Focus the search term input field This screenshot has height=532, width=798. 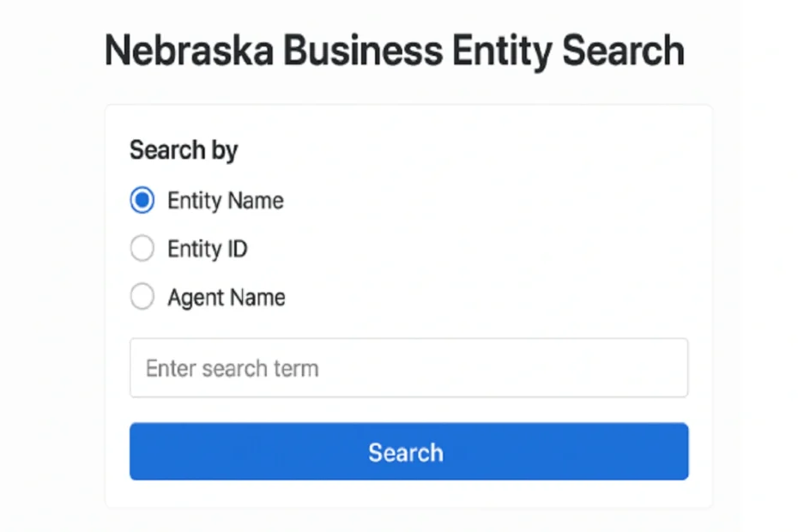[x=408, y=368]
